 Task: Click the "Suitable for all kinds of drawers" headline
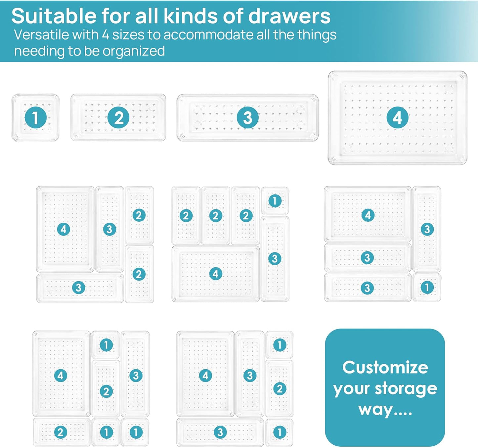click(x=171, y=16)
